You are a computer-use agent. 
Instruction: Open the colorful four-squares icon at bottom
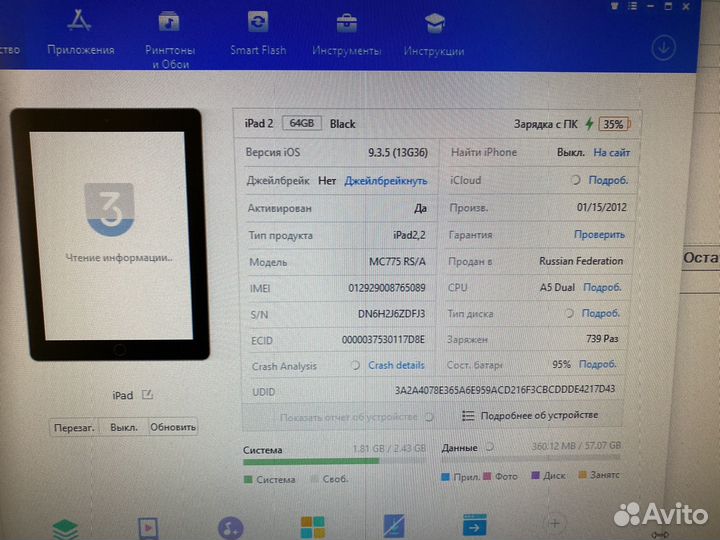click(x=313, y=527)
